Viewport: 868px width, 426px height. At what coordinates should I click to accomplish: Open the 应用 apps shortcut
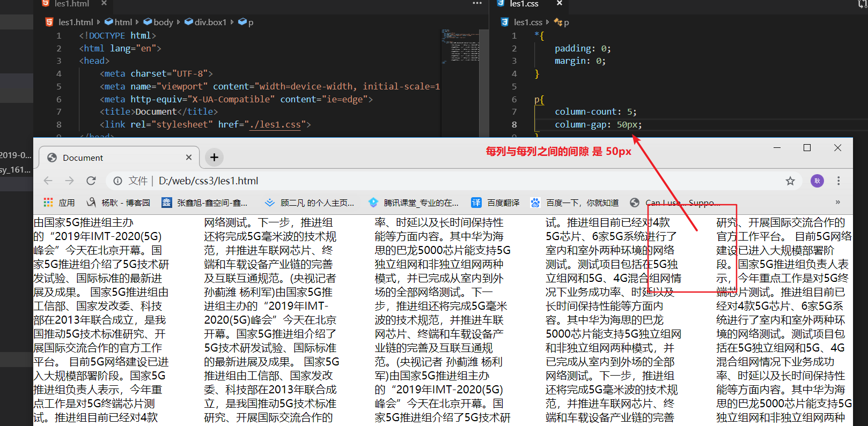[x=59, y=203]
